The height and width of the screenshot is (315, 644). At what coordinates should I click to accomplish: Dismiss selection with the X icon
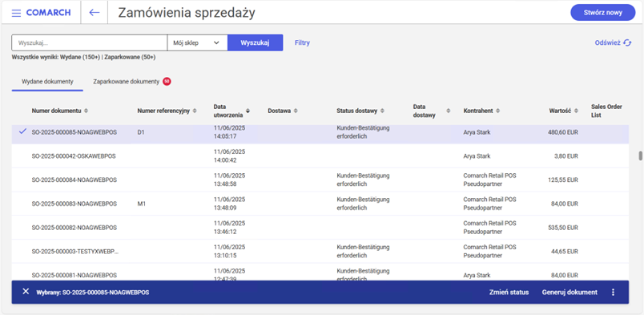(26, 292)
